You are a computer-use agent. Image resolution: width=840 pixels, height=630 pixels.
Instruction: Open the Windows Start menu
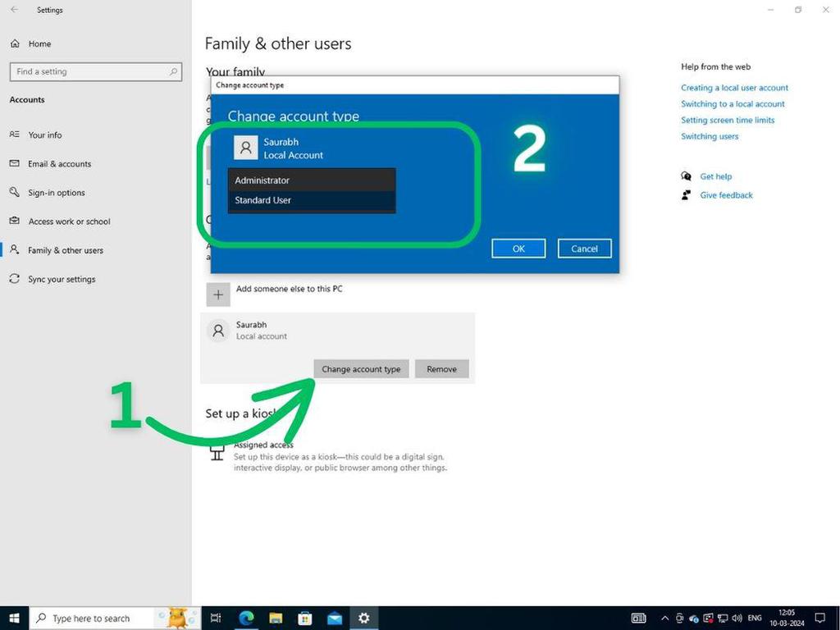pos(14,618)
